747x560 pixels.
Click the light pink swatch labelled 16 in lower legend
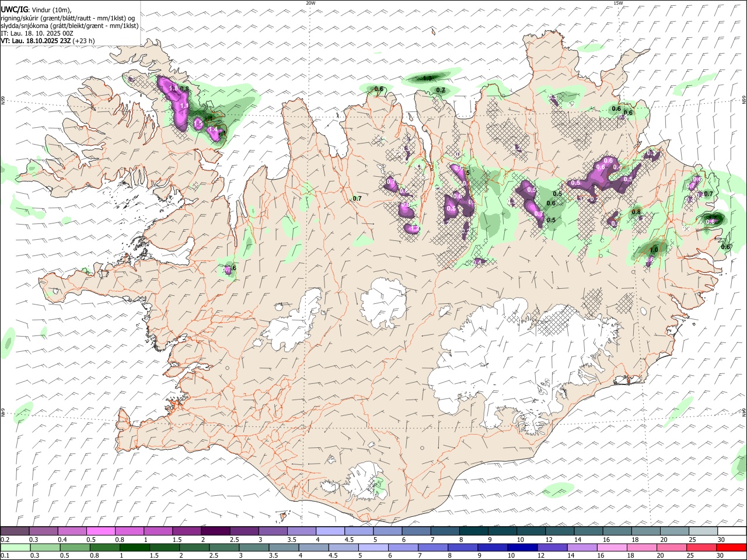[x=611, y=548]
